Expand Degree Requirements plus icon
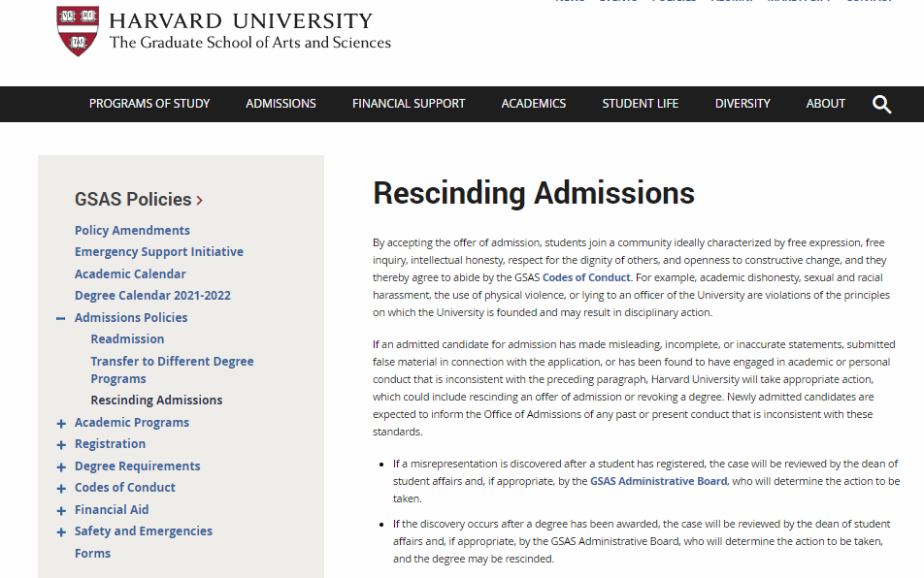 click(61, 466)
